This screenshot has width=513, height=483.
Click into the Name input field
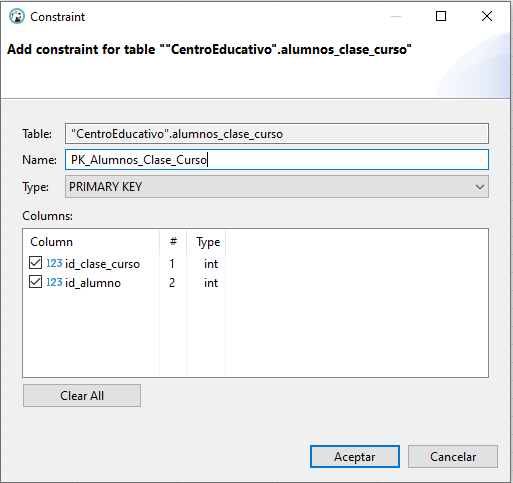click(277, 160)
